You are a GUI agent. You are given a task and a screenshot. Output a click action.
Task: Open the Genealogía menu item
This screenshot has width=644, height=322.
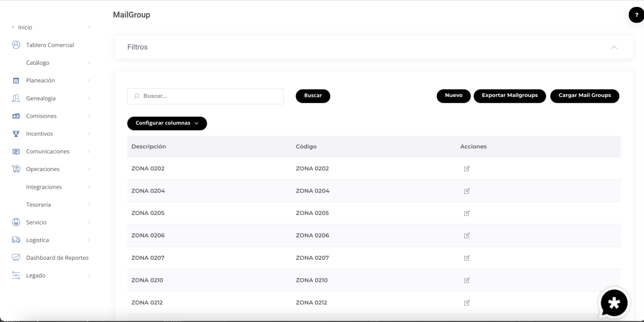[x=41, y=99]
